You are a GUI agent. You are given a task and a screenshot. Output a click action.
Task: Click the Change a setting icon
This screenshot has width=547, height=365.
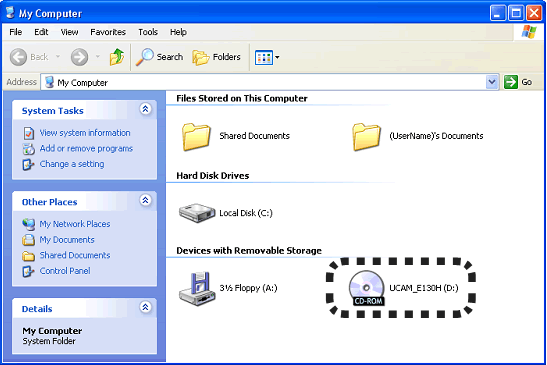click(29, 164)
